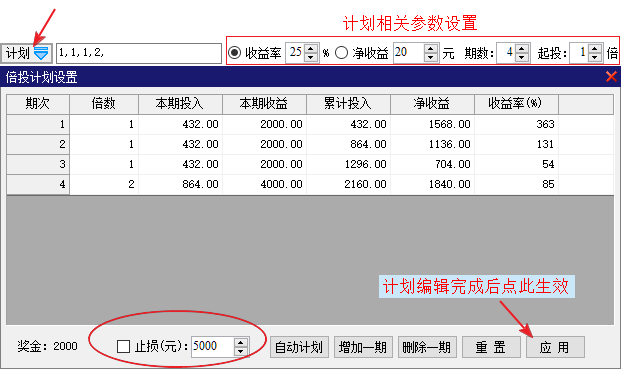
Task: Click the 重置 button
Action: tap(491, 347)
